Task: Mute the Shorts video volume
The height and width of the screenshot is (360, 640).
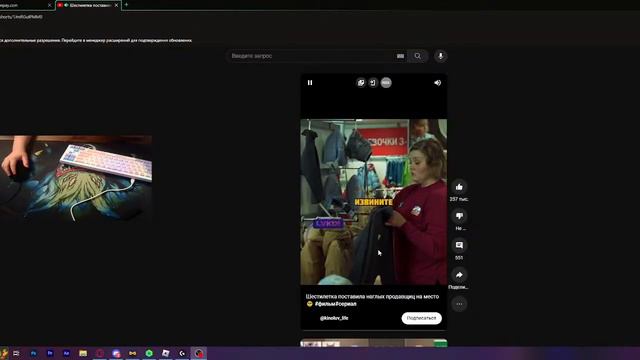Action: [438, 82]
